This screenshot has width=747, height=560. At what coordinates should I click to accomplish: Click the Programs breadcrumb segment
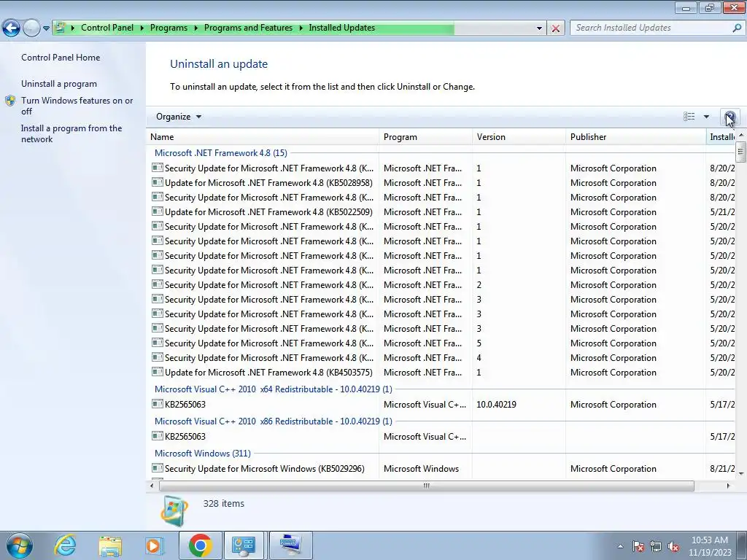pos(169,28)
